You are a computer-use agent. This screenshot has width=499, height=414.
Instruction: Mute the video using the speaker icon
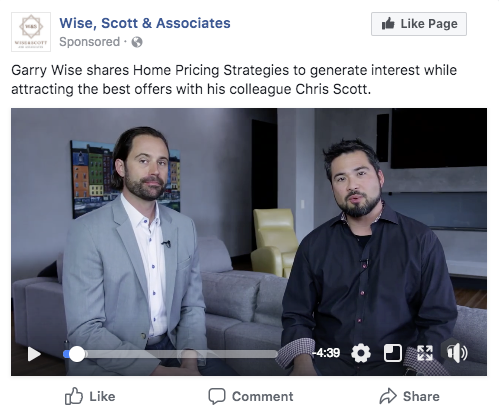coord(457,353)
